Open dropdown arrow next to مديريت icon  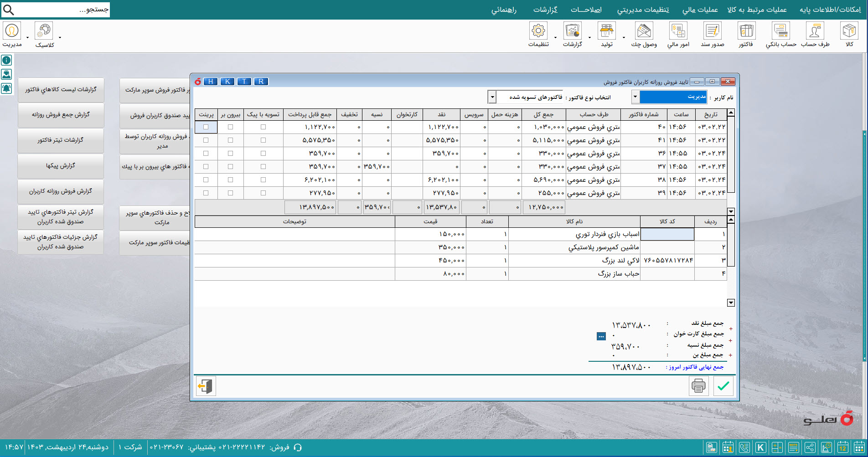pyautogui.click(x=27, y=37)
